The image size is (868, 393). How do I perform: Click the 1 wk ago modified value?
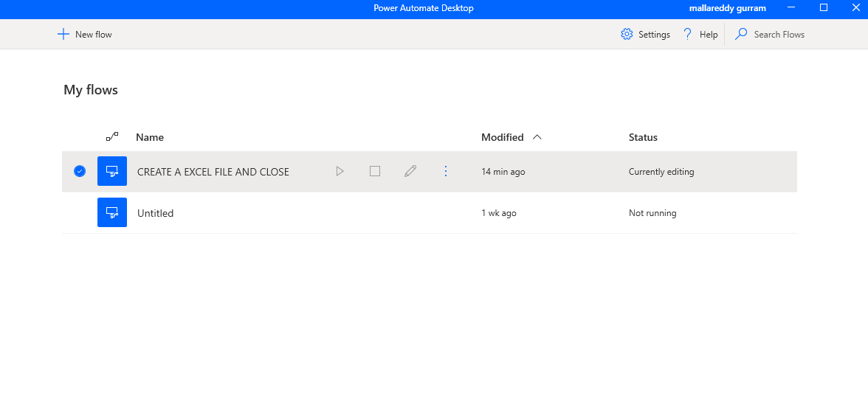pyautogui.click(x=499, y=213)
